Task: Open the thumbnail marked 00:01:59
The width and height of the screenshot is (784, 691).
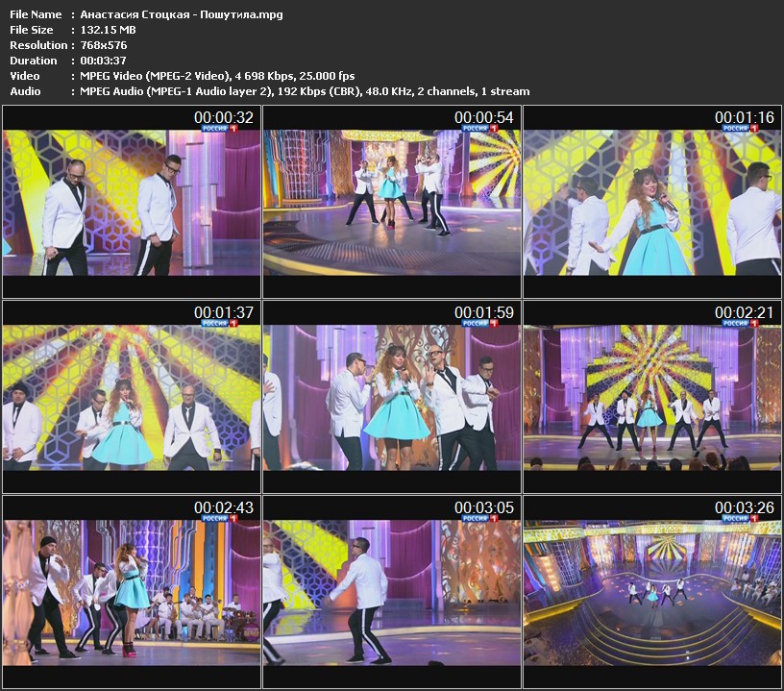Action: point(392,397)
